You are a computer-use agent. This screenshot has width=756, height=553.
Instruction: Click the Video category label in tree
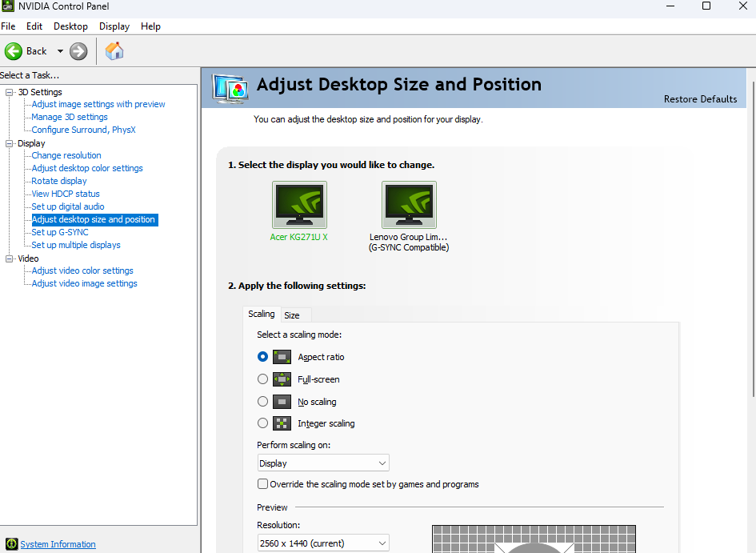click(28, 258)
